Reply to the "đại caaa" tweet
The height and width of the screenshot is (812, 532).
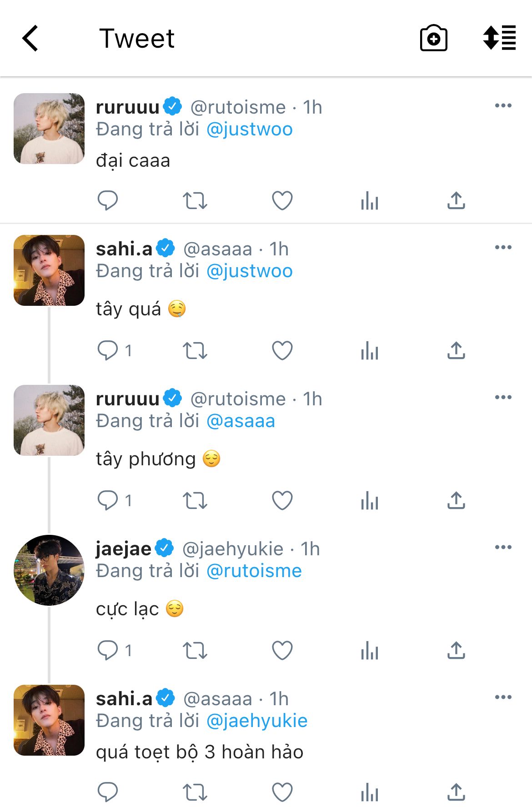pyautogui.click(x=108, y=200)
